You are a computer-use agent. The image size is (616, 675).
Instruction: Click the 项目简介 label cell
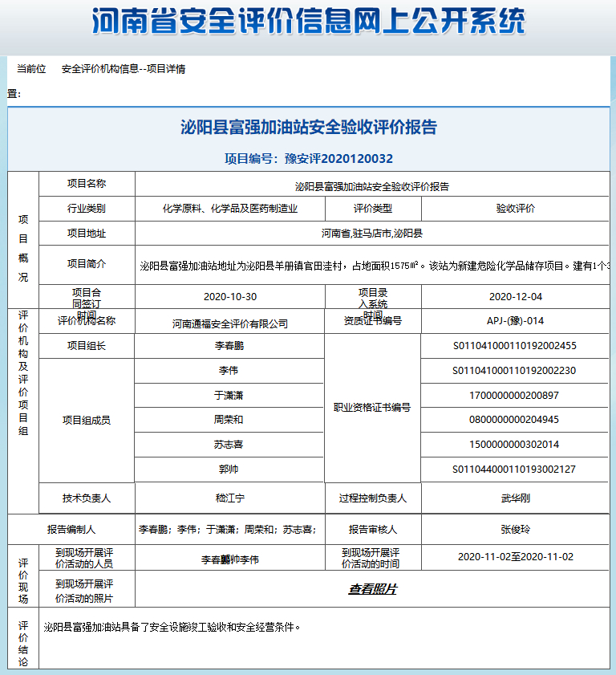(x=87, y=264)
